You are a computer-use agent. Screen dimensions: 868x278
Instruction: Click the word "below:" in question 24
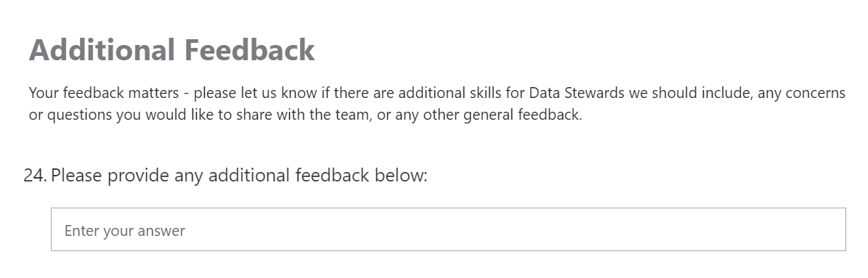click(401, 175)
